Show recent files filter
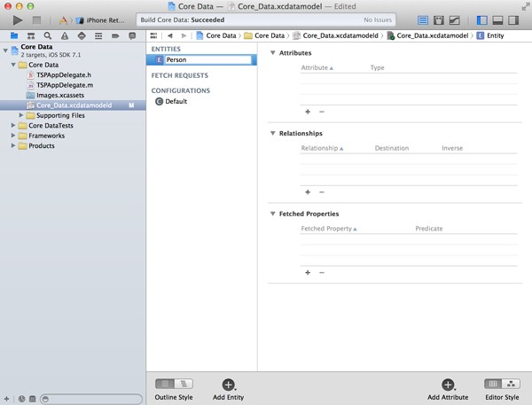532x405 pixels. (21, 399)
